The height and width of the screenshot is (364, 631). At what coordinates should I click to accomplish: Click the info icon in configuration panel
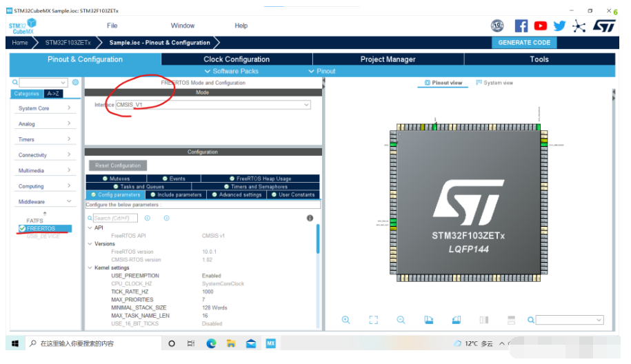point(310,218)
